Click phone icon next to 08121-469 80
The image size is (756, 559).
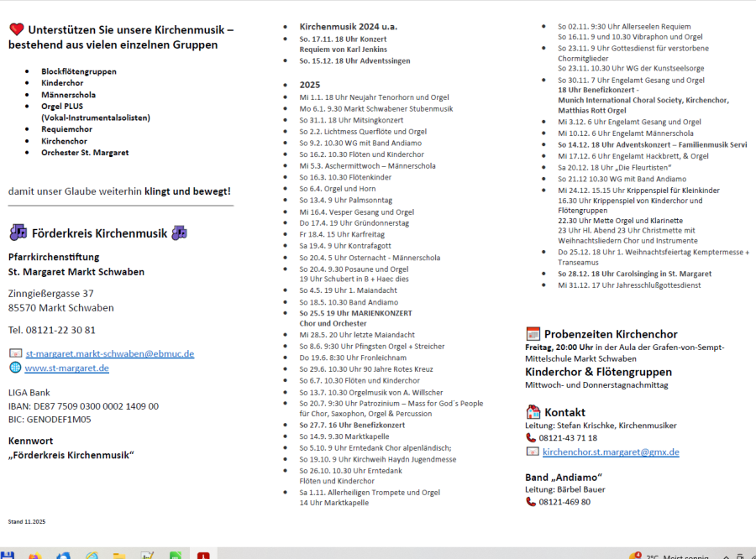531,502
